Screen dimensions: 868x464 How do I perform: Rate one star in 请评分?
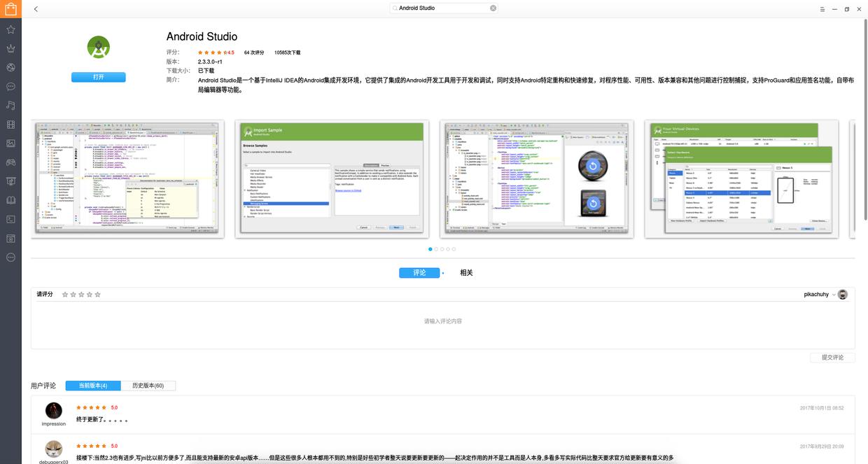tap(65, 295)
